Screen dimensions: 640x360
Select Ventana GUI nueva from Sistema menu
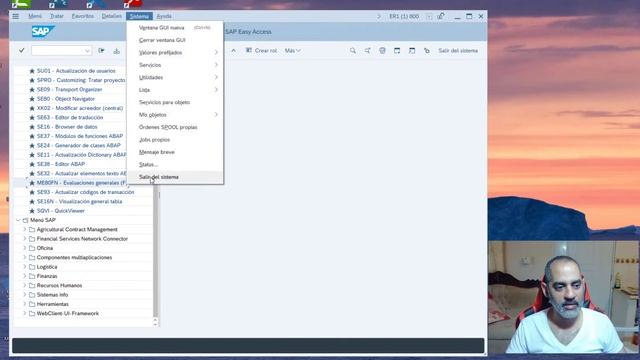pos(175,28)
